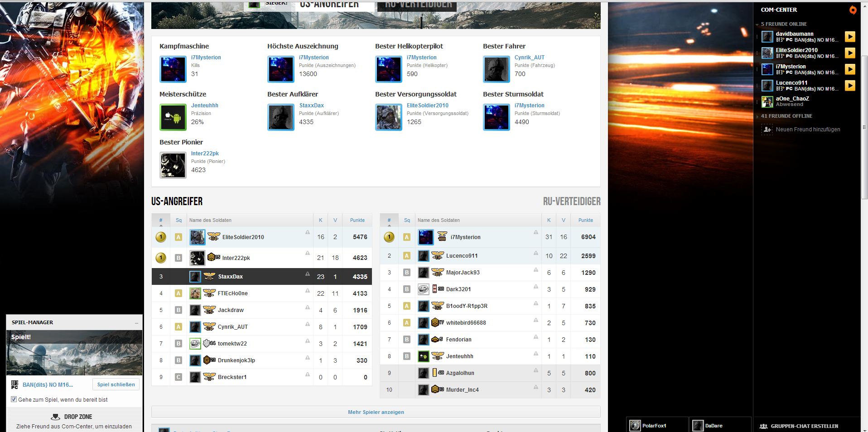868x432 pixels.
Task: Open BAN{dits} NO M16 server link
Action: pyautogui.click(x=48, y=385)
